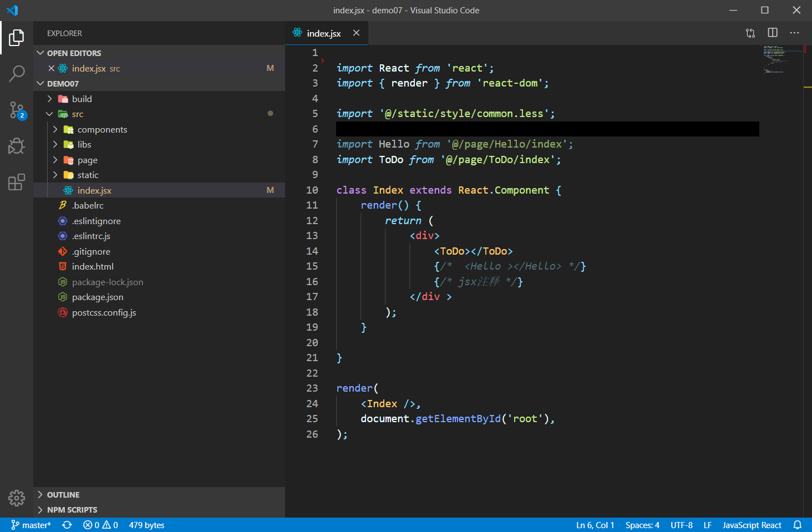Open index.jsx in src tree
The width and height of the screenshot is (812, 532).
point(159,190)
